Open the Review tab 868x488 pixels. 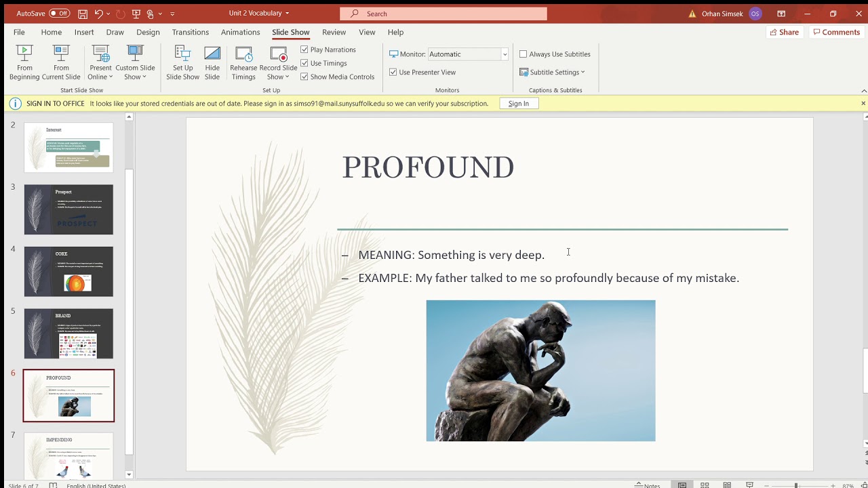pos(334,32)
